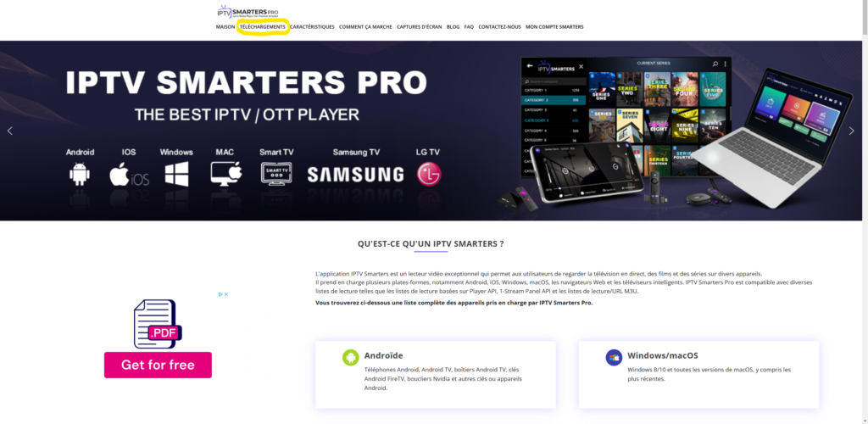868x424 pixels.
Task: Click the Samsung logo in banner
Action: pos(355,175)
